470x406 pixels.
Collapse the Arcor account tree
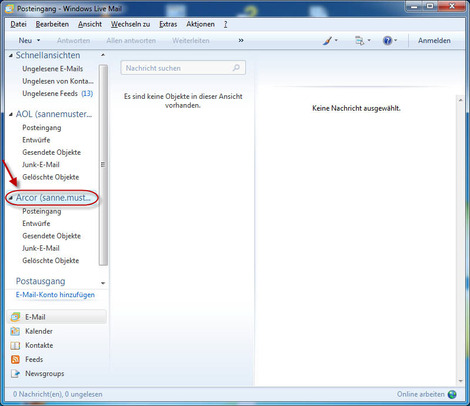point(11,198)
